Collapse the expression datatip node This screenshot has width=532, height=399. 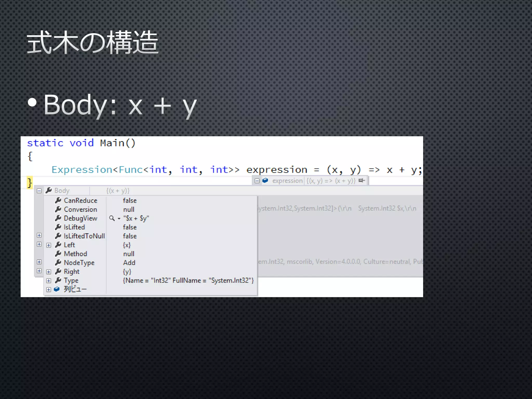[x=257, y=181]
